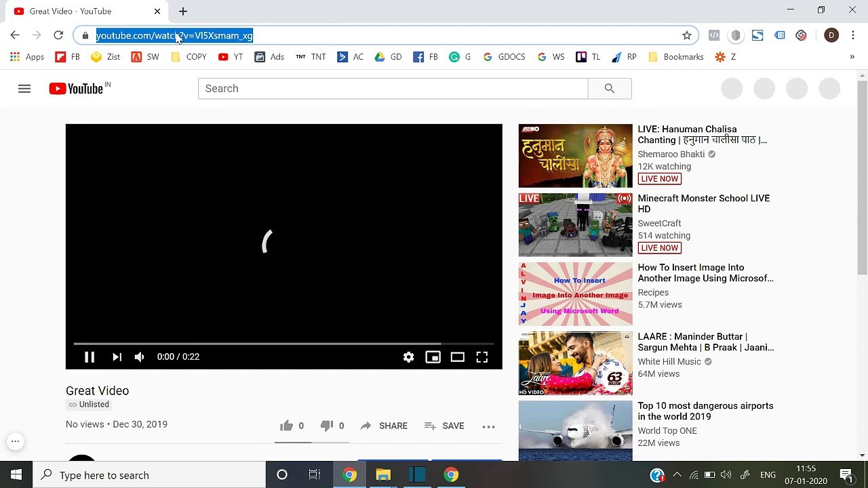868x488 pixels.
Task: Click the search magnifier button
Action: coord(610,89)
